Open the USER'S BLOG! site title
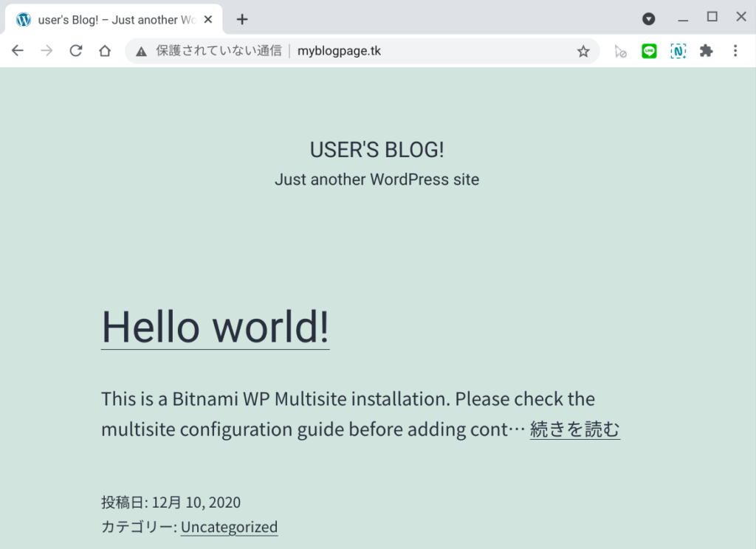The image size is (756, 549). (377, 150)
